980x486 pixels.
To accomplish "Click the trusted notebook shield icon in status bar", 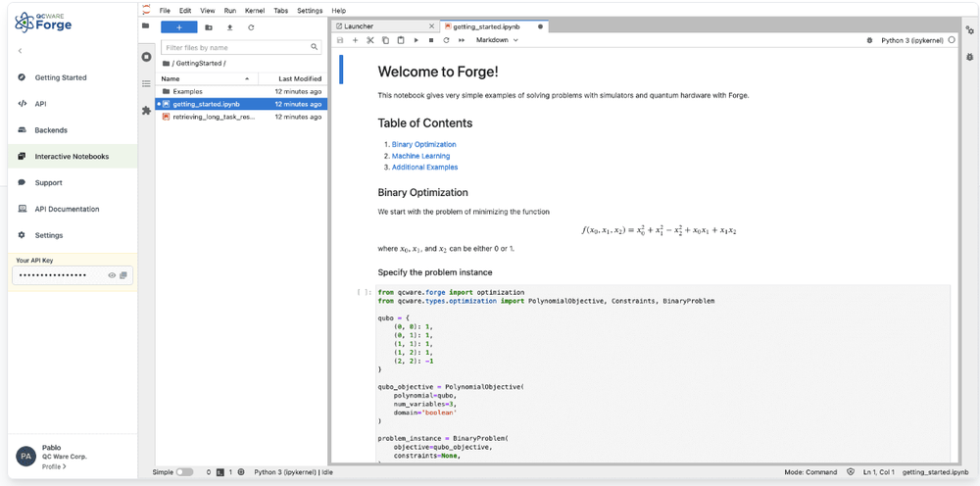I will click(850, 472).
